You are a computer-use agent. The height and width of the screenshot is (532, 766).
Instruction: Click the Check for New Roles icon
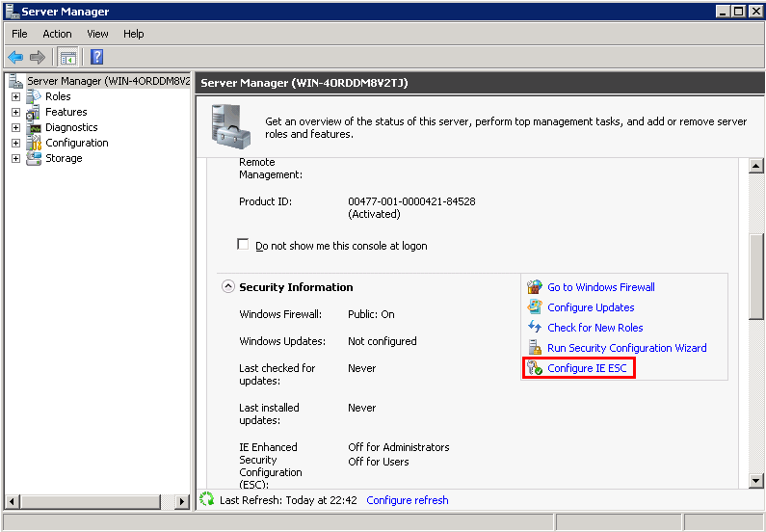coord(535,328)
